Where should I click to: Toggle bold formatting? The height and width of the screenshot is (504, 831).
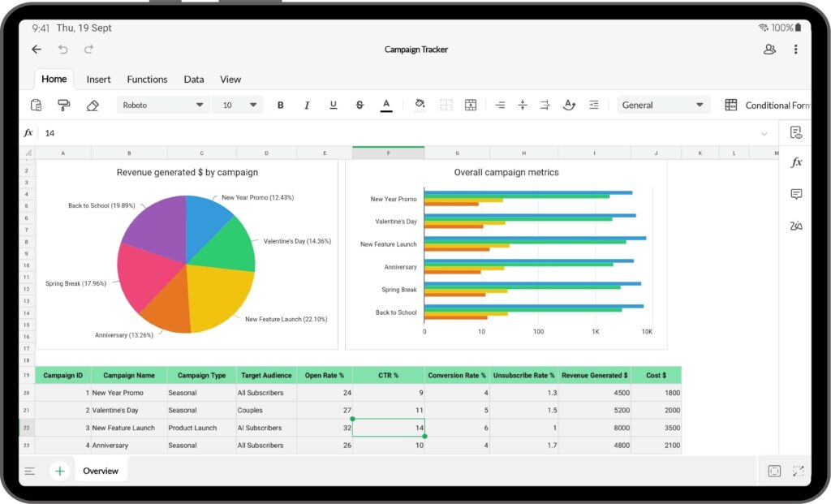pos(280,105)
